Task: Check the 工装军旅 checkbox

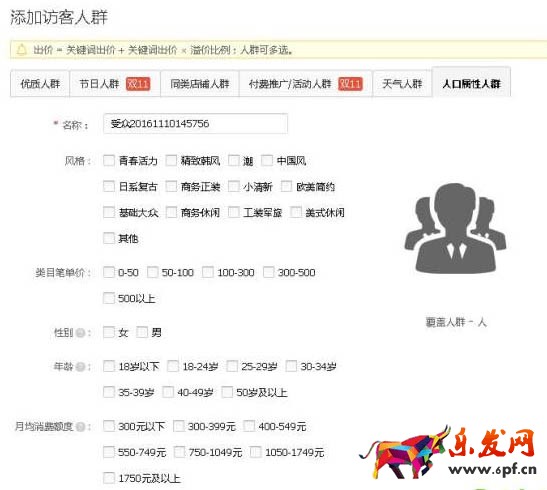Action: click(233, 212)
